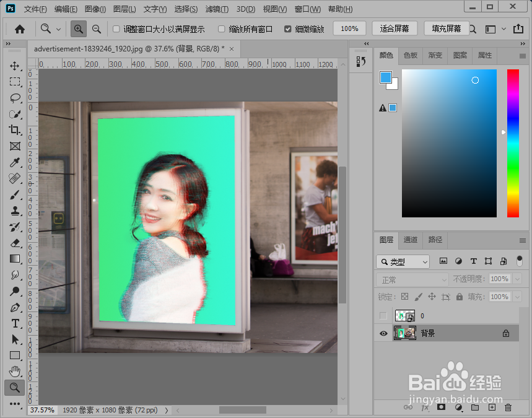532x418 pixels.
Task: Select the Zoom tool in the toolbox
Action: tap(15, 388)
